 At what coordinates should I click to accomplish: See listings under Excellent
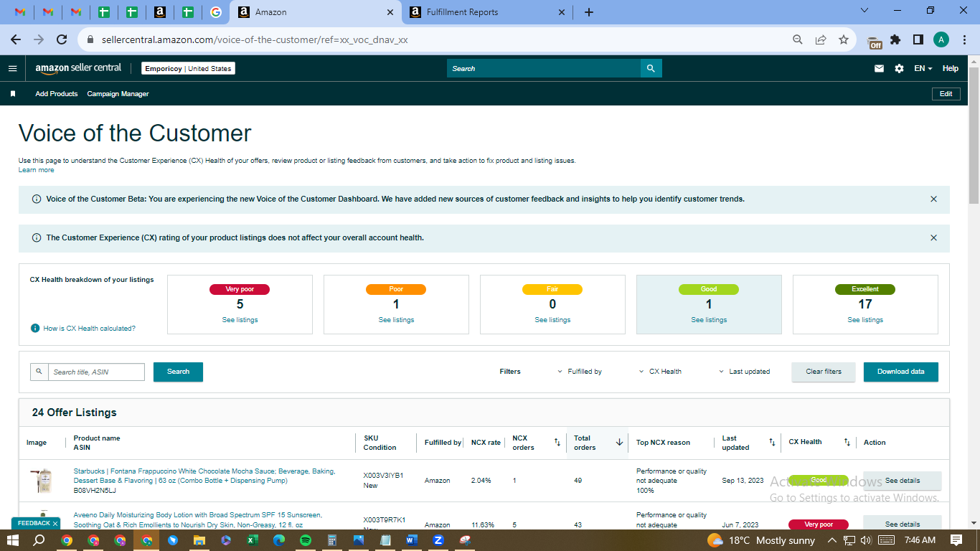tap(865, 320)
